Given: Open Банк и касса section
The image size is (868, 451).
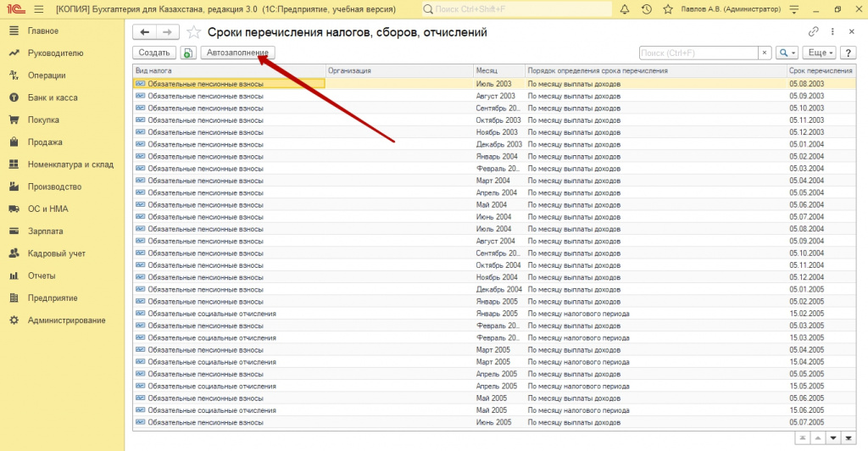Looking at the screenshot, I should tap(53, 97).
